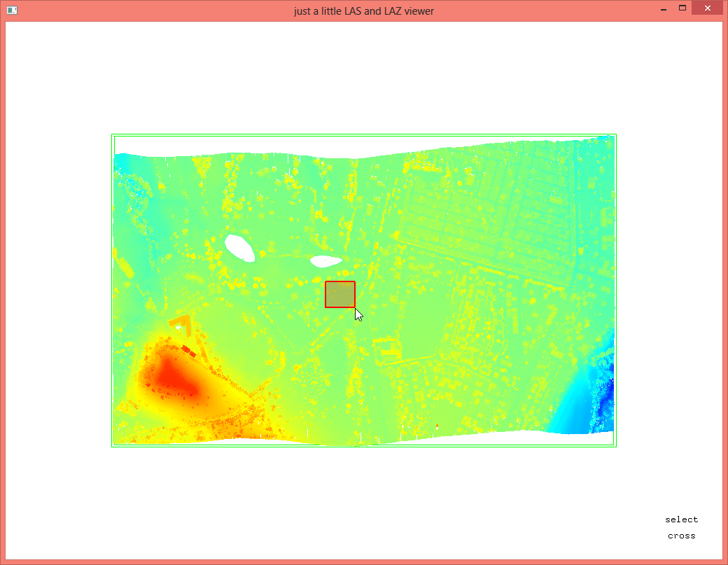Minimize the LAS viewer window
Image resolution: width=728 pixels, height=565 pixels.
(x=662, y=9)
